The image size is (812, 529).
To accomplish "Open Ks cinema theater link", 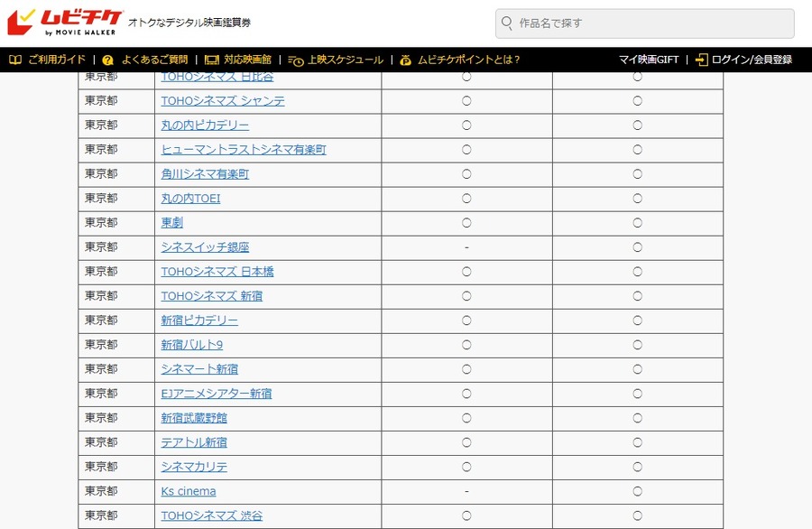I will [189, 491].
